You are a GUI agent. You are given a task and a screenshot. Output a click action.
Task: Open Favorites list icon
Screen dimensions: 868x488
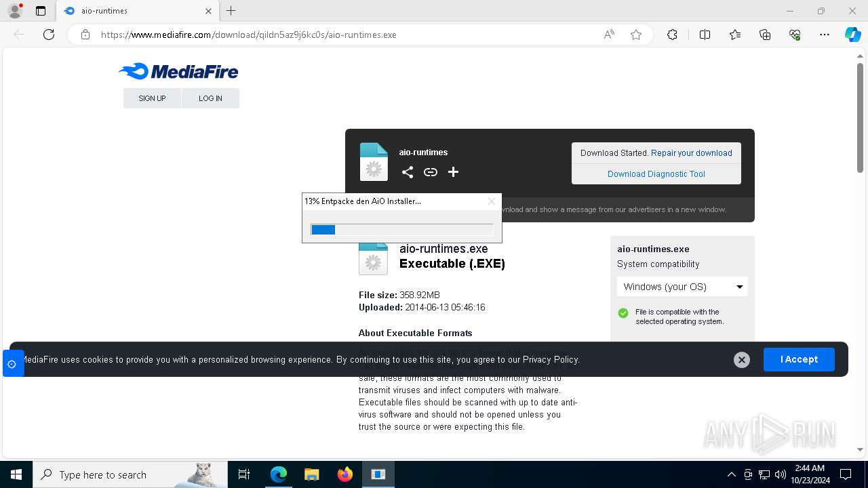coord(735,35)
